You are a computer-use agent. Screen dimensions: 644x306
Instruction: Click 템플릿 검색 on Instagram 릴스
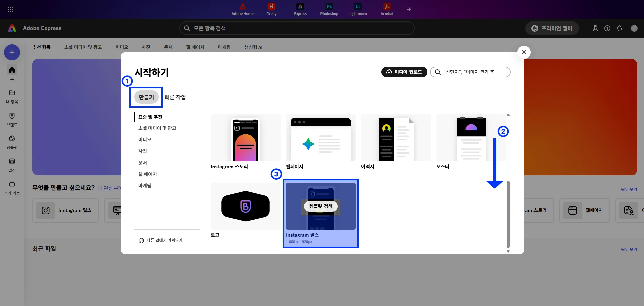click(321, 206)
